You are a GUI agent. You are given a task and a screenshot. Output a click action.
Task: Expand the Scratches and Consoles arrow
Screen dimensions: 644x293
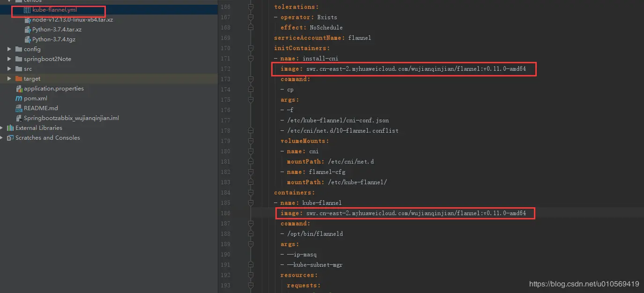tap(2, 138)
